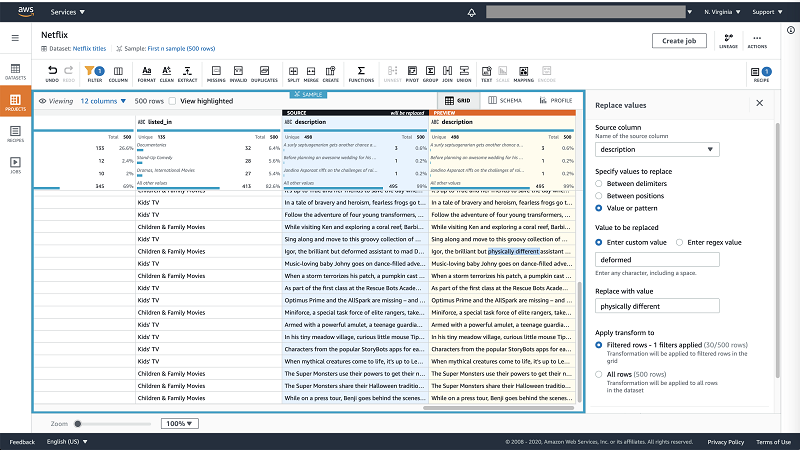The height and width of the screenshot is (450, 800).
Task: Click the Undo toolbar icon
Action: click(x=52, y=73)
